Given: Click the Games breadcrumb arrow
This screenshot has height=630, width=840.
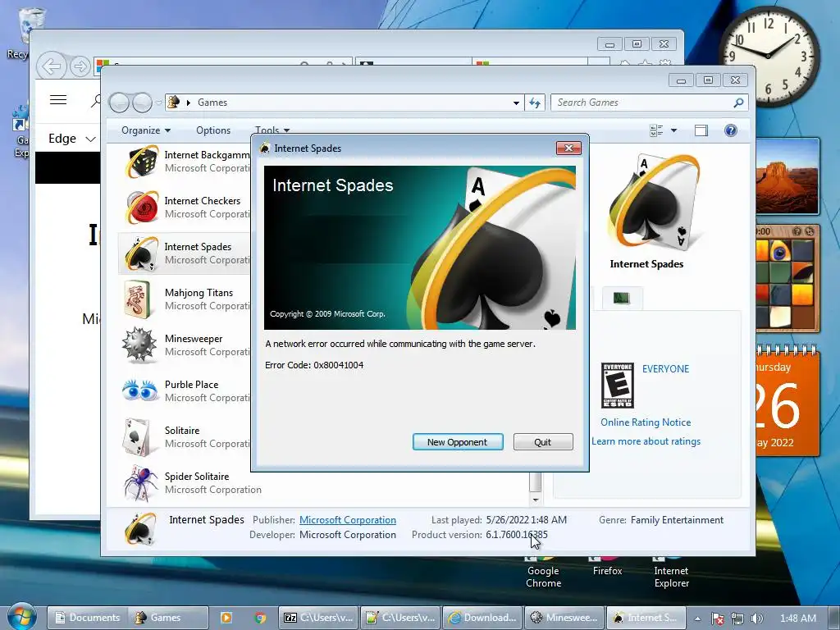Looking at the screenshot, I should tap(189, 103).
